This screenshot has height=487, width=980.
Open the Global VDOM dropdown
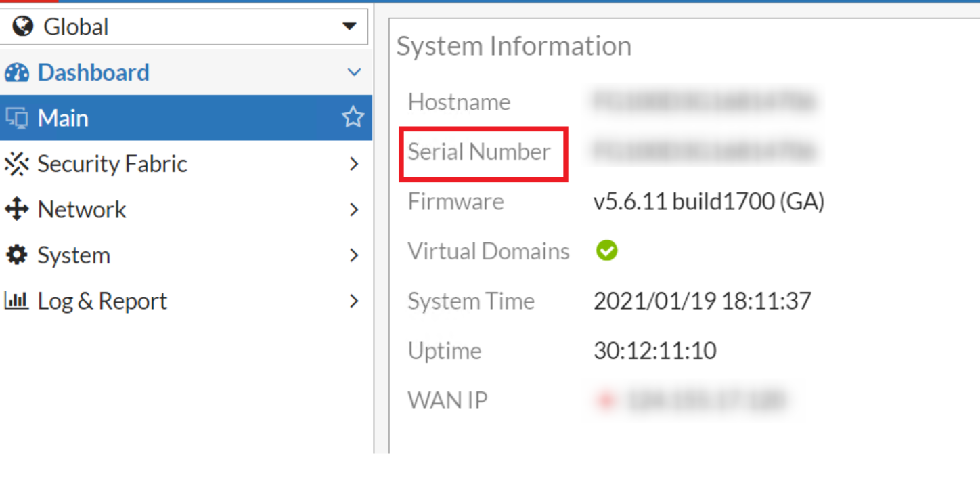point(349,27)
